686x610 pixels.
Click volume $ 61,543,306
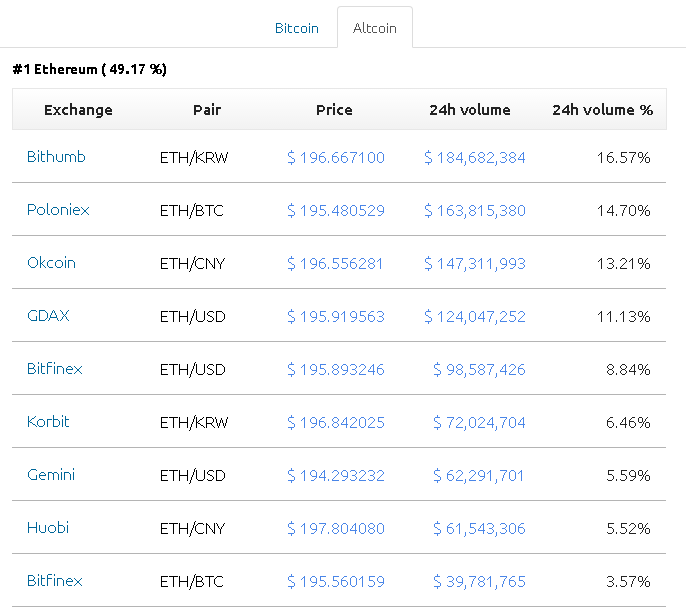pos(479,528)
